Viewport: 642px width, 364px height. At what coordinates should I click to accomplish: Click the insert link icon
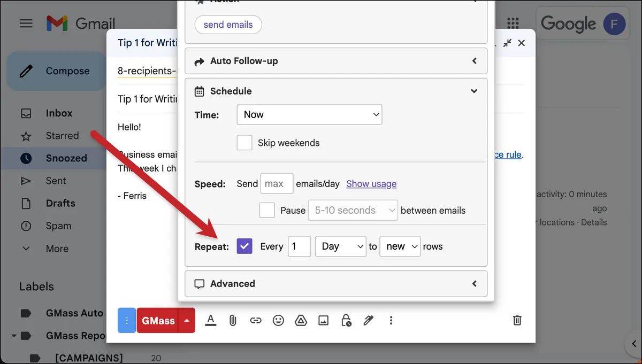pos(256,321)
